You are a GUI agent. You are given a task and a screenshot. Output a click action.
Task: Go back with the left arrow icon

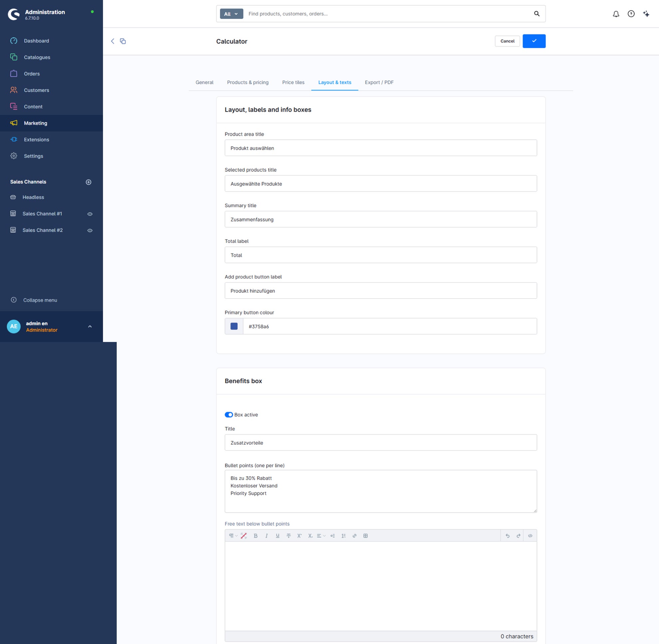(x=113, y=41)
